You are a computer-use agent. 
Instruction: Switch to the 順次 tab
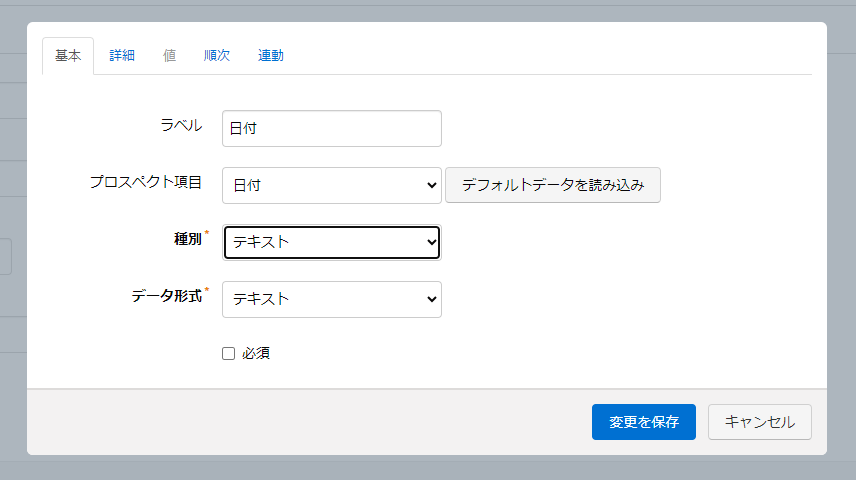click(217, 56)
